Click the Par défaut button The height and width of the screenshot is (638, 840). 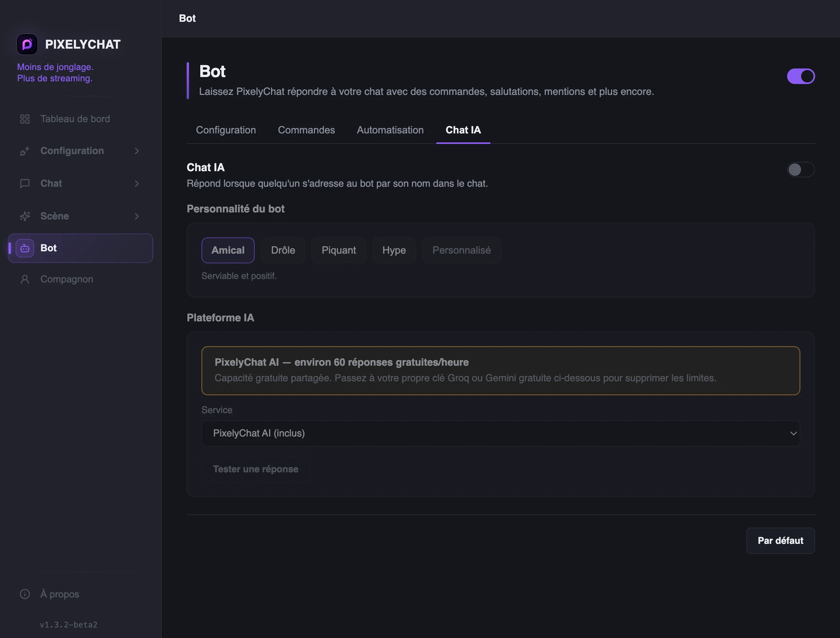pos(780,541)
